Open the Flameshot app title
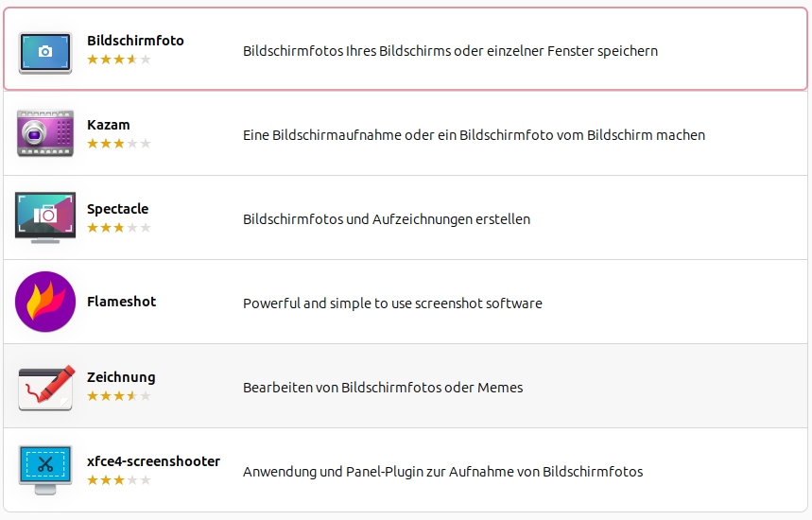The image size is (812, 520). [121, 302]
